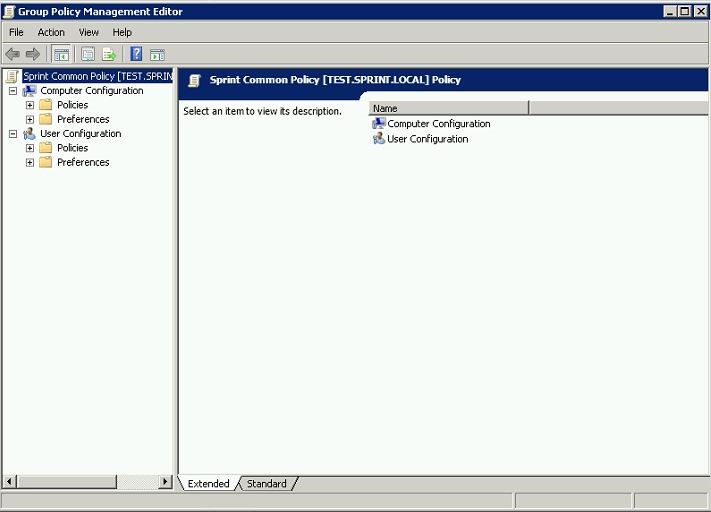Screen dimensions: 711x512
Task: Click the Name column header
Action: point(449,108)
